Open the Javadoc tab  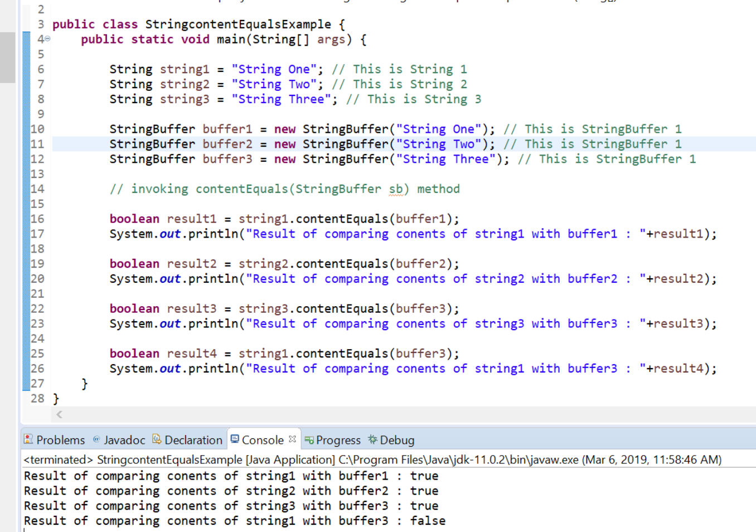(119, 440)
